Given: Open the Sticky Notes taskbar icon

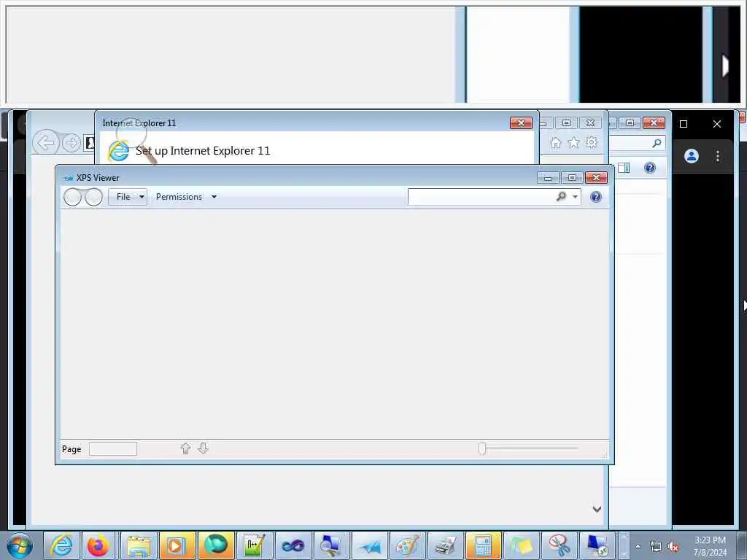Looking at the screenshot, I should point(521,545).
